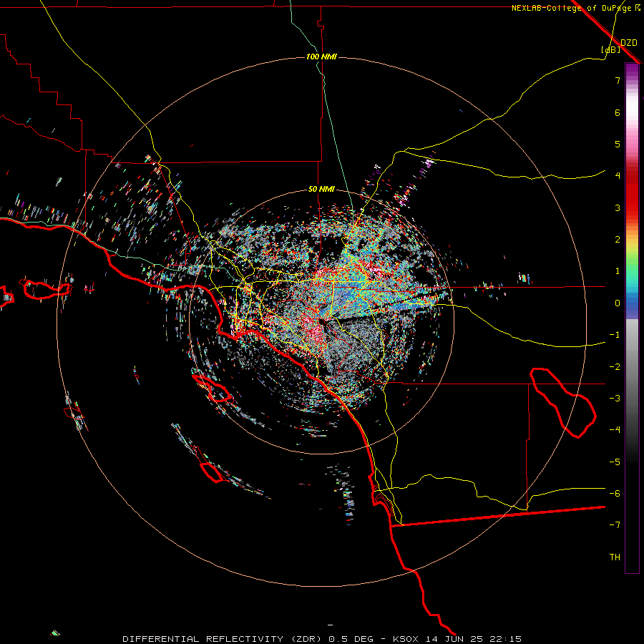Click the 0 value on the color scale
The width and height of the screenshot is (644, 644).
pos(618,303)
